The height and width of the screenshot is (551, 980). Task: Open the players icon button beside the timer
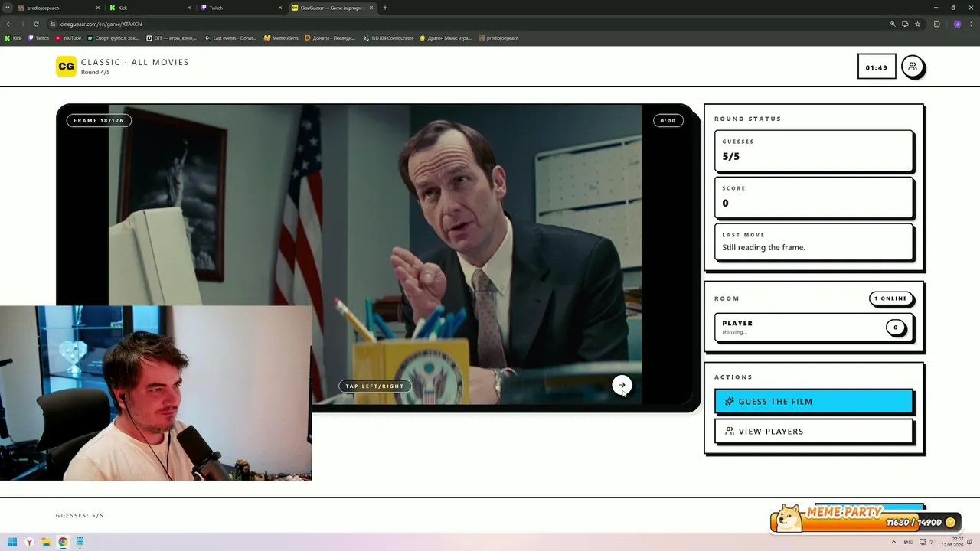[x=912, y=67]
